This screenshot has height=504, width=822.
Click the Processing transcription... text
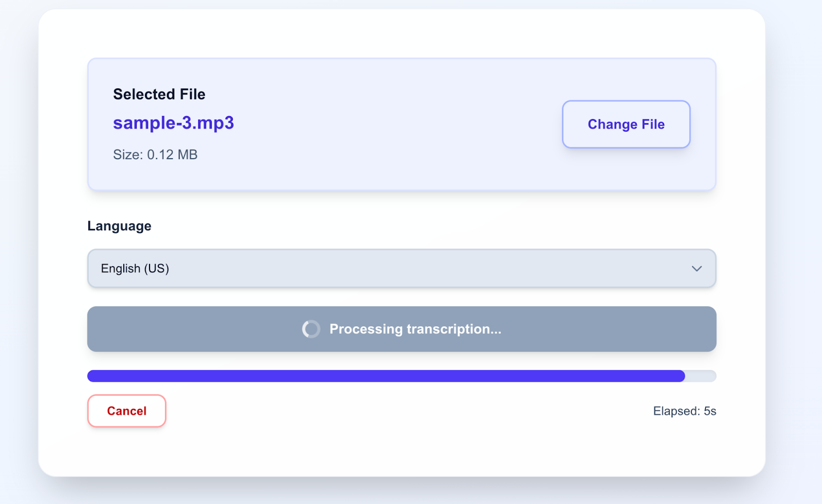[x=415, y=329]
